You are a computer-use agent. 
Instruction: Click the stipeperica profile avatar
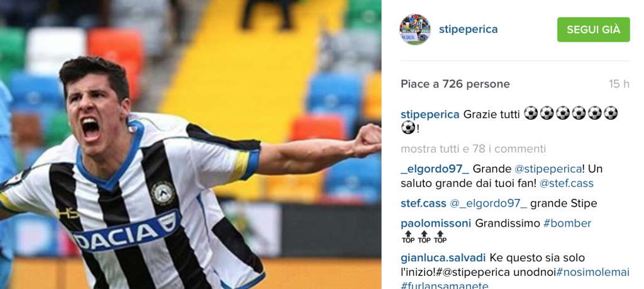coord(415,29)
